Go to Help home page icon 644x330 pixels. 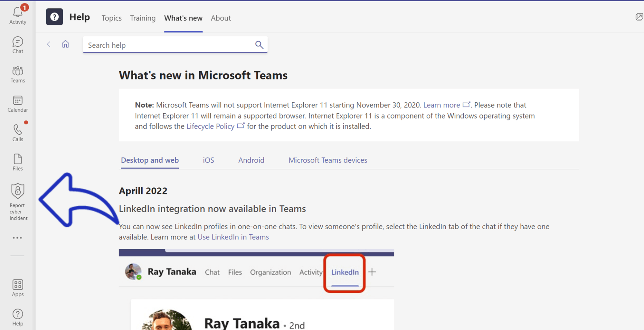point(65,44)
